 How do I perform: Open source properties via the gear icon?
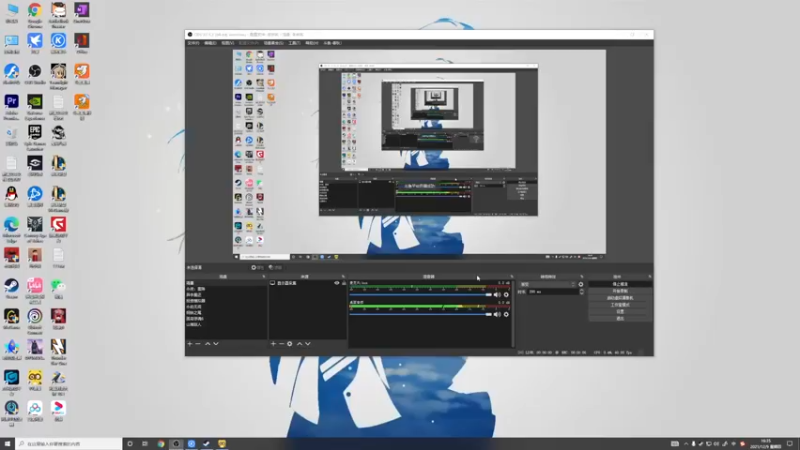[289, 344]
